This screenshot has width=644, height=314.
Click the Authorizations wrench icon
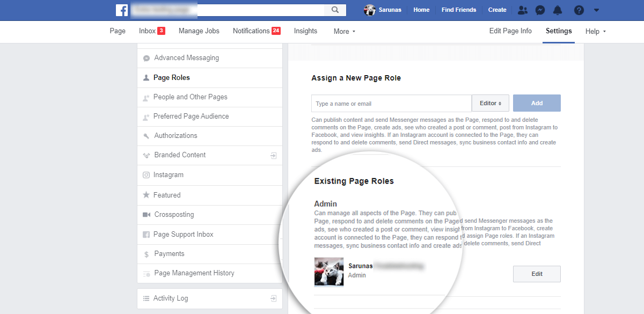(147, 136)
